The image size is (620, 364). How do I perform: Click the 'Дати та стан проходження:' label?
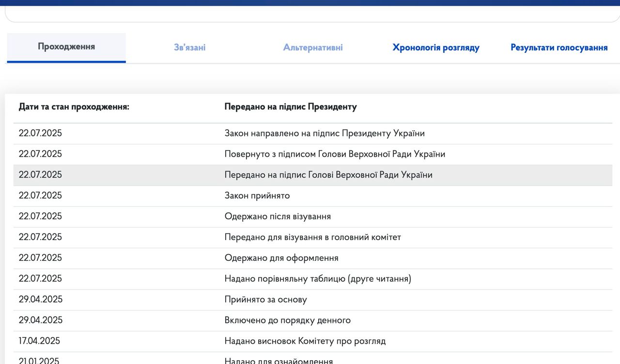click(x=74, y=106)
